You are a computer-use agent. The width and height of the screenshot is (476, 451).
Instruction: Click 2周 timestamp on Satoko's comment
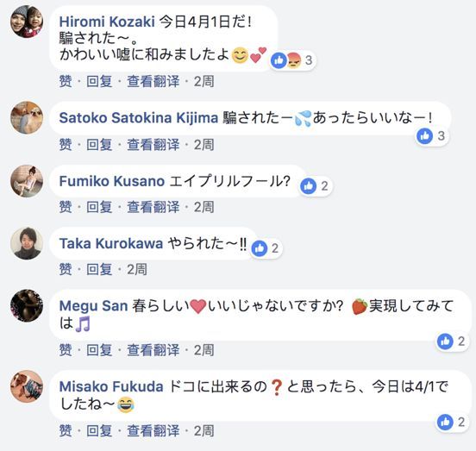pos(204,145)
